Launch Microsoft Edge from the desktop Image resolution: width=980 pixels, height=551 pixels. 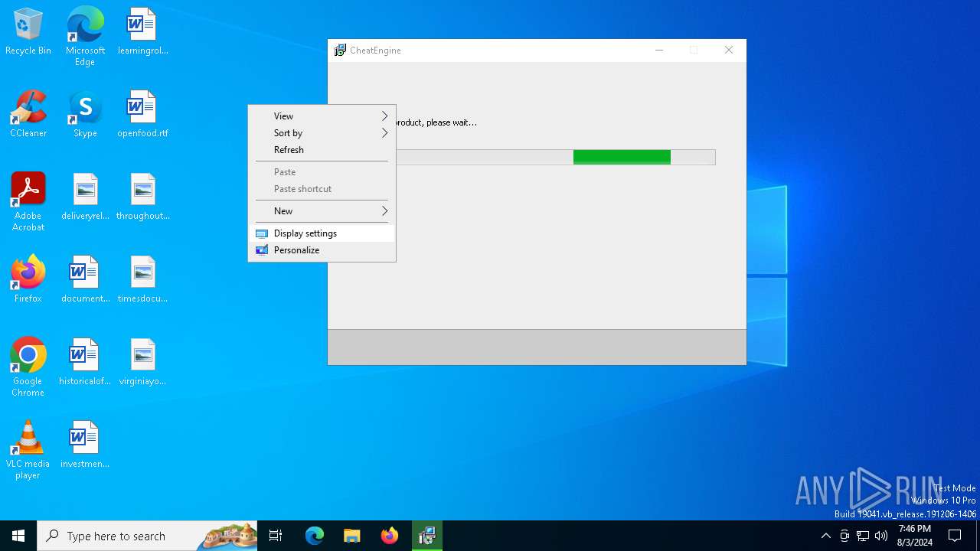[x=85, y=37]
